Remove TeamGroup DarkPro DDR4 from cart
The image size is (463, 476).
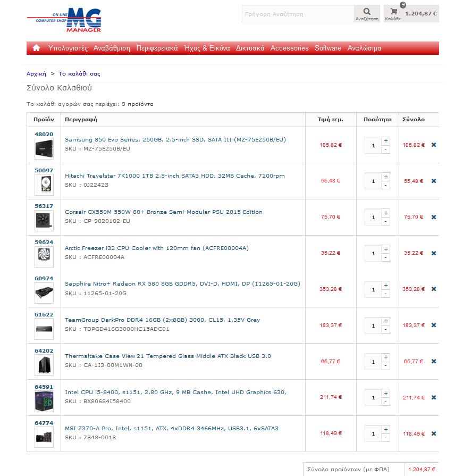[434, 325]
